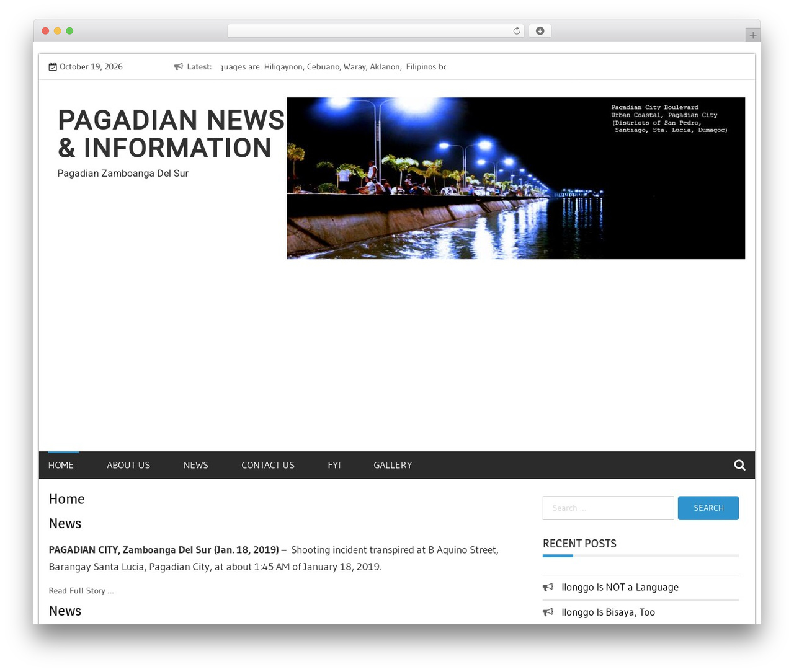This screenshot has width=794, height=672.
Task: Minimize the browser window with yellow button
Action: click(58, 31)
